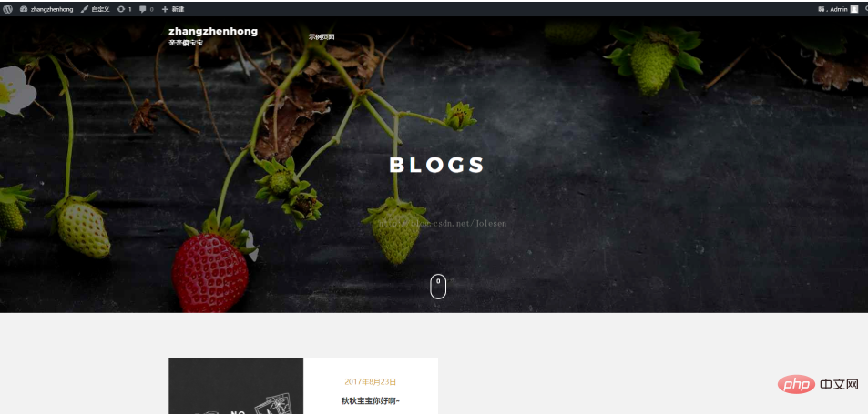
Task: Open the Admin account menu
Action: pyautogui.click(x=838, y=9)
